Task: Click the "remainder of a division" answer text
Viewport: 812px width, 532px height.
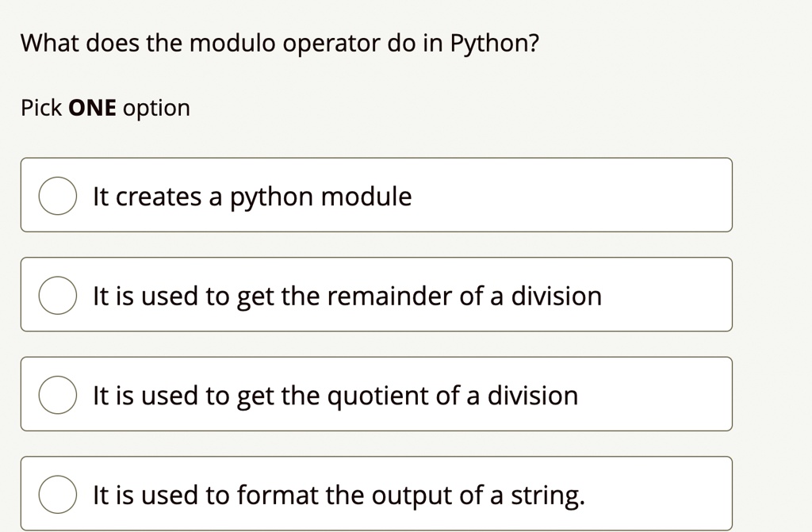Action: coord(347,297)
